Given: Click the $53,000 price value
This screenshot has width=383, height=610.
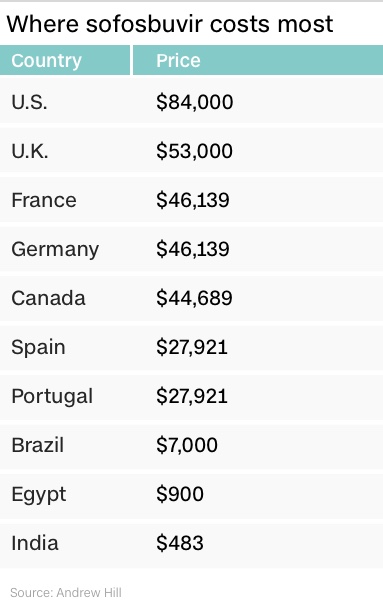Looking at the screenshot, I should click(x=195, y=151).
